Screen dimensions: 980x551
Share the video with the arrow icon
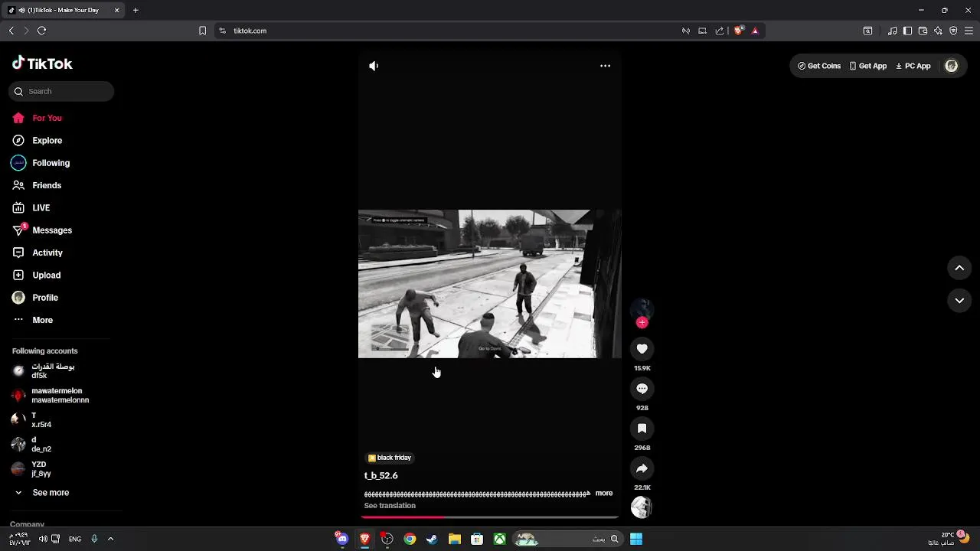pos(642,468)
